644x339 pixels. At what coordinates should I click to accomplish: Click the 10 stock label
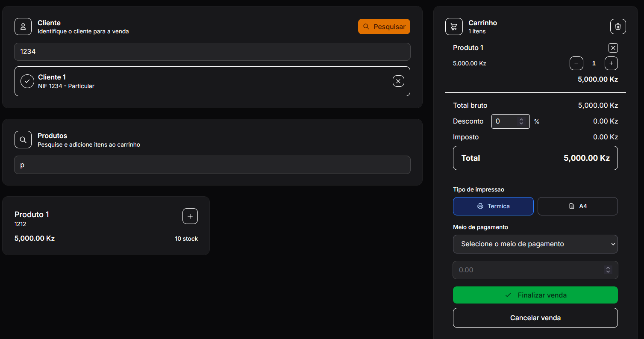(186, 239)
